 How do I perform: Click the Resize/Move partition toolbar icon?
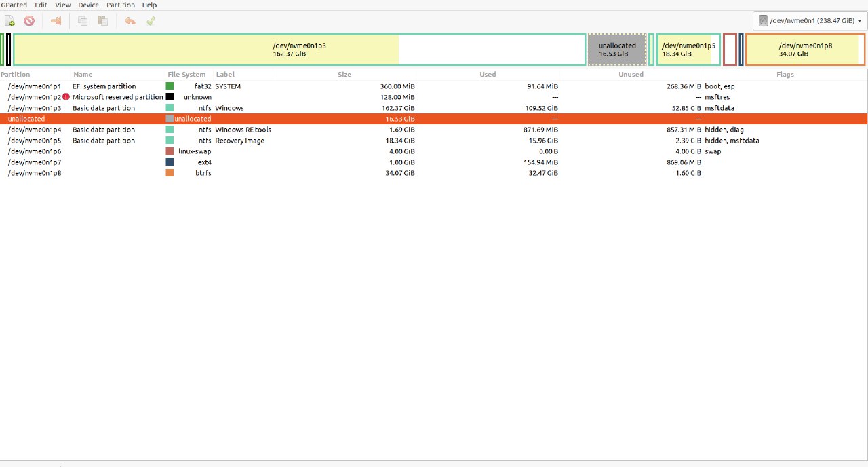56,21
